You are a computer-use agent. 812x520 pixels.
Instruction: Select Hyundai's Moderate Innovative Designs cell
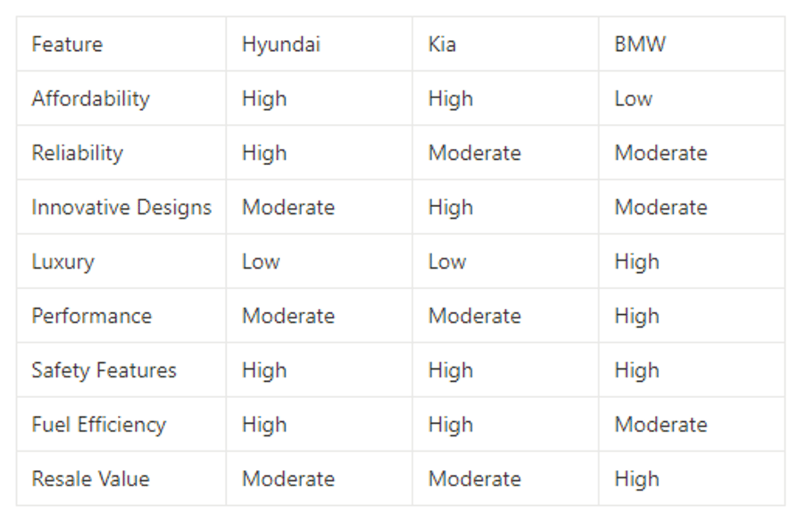(x=319, y=207)
